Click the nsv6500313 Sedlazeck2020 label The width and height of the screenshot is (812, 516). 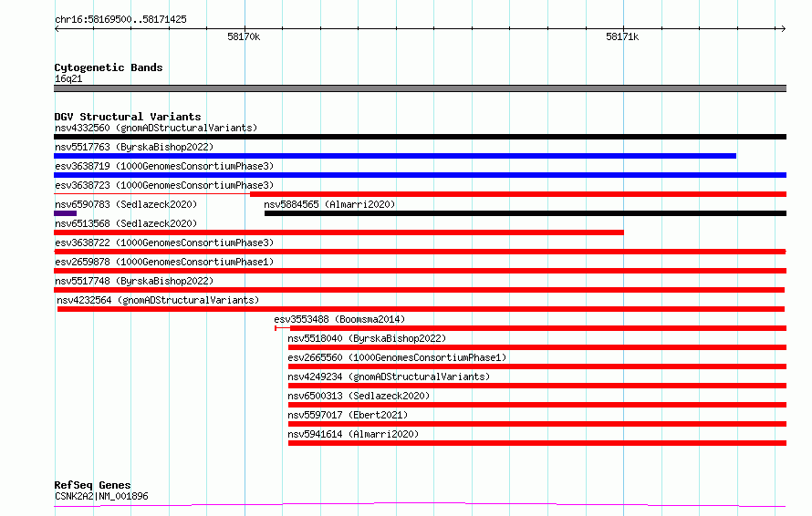pyautogui.click(x=359, y=396)
